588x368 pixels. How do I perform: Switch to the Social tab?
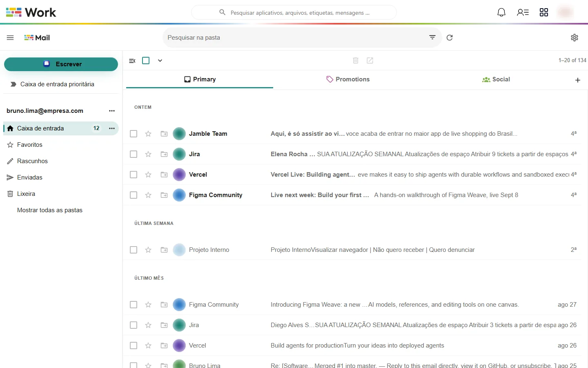click(496, 79)
